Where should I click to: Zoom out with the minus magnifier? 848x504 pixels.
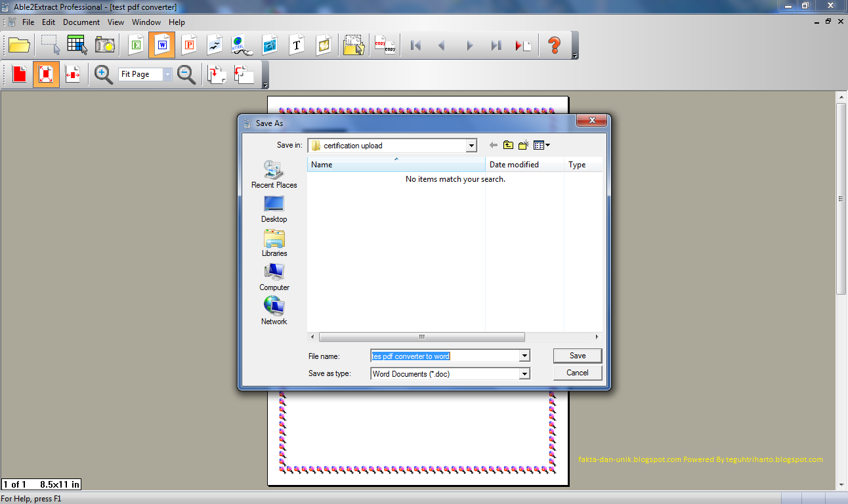(186, 74)
